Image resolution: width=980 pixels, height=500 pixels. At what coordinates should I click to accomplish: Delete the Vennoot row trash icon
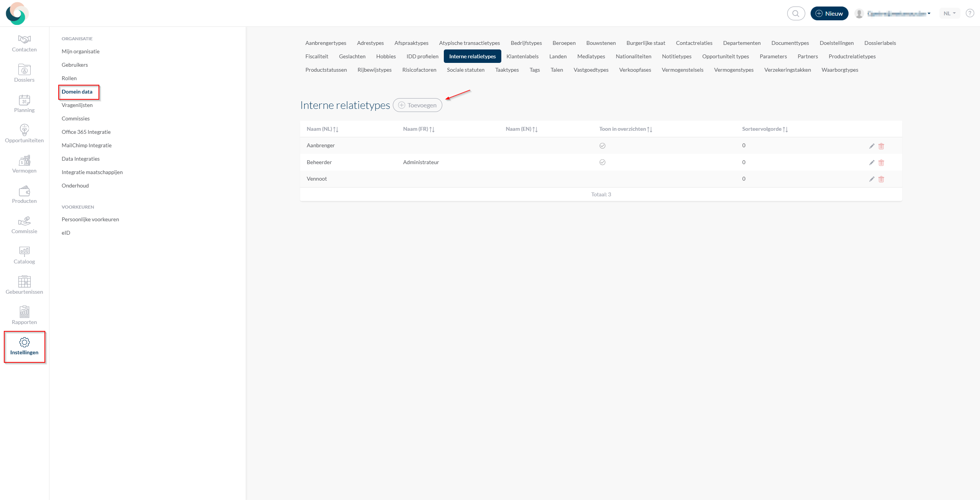click(881, 179)
